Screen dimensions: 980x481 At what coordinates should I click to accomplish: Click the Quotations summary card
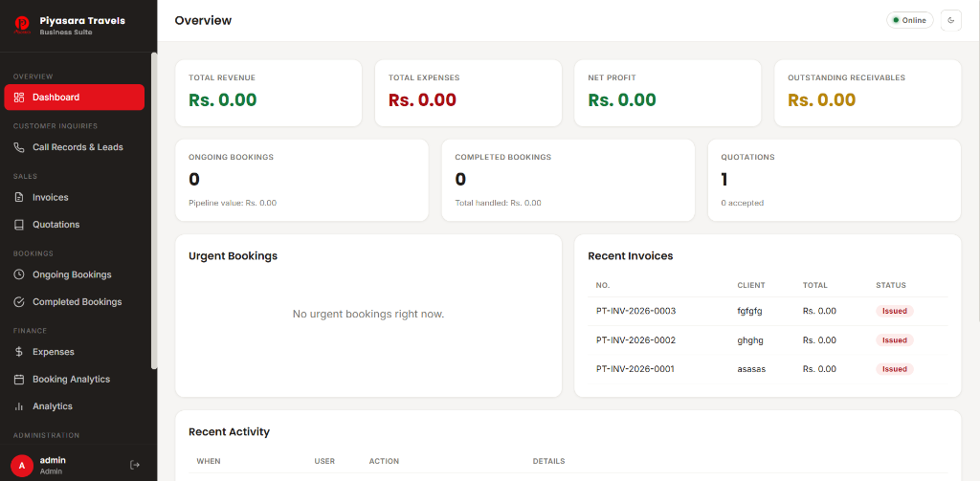(835, 180)
